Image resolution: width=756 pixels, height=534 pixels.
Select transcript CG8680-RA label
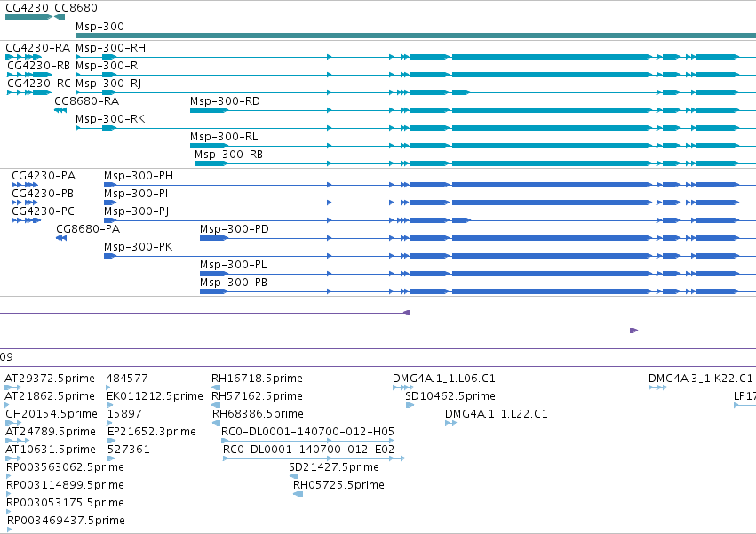coord(87,100)
